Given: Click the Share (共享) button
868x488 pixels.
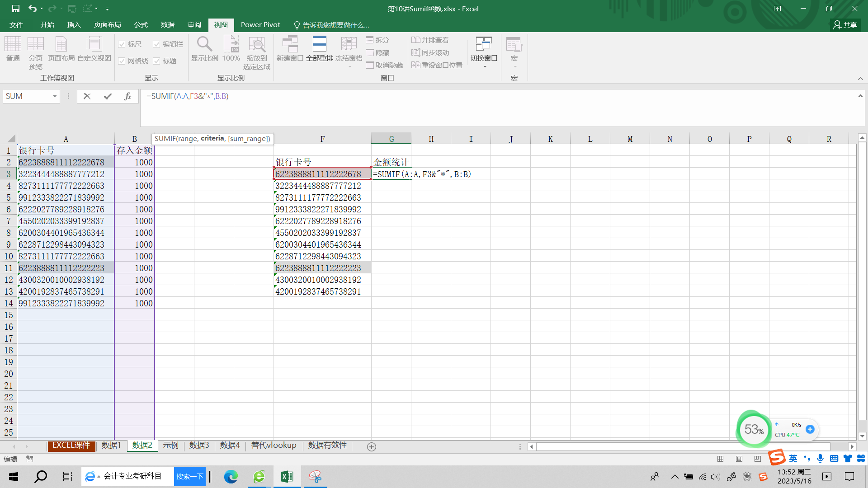Looking at the screenshot, I should [846, 25].
